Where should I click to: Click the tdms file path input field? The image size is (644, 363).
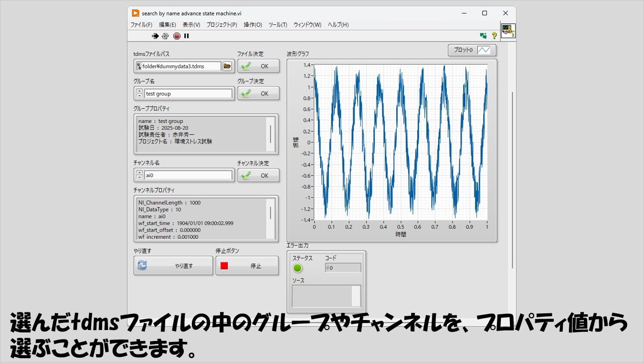[180, 66]
